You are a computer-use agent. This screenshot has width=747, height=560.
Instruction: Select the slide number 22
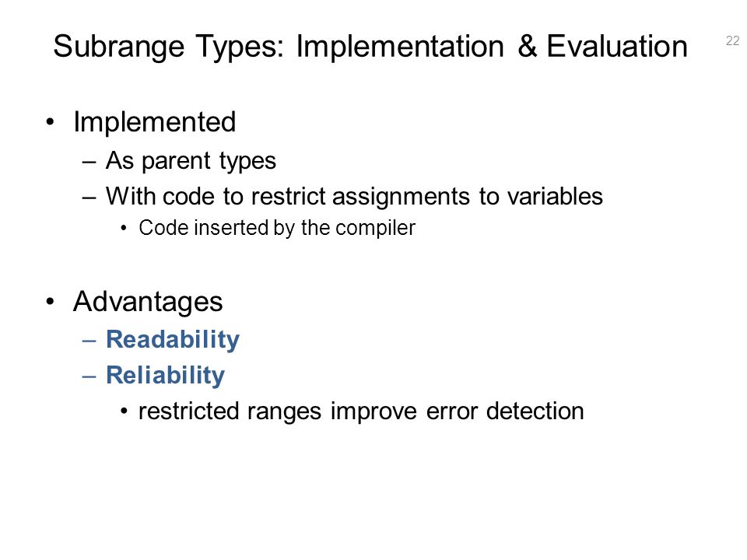coord(732,41)
